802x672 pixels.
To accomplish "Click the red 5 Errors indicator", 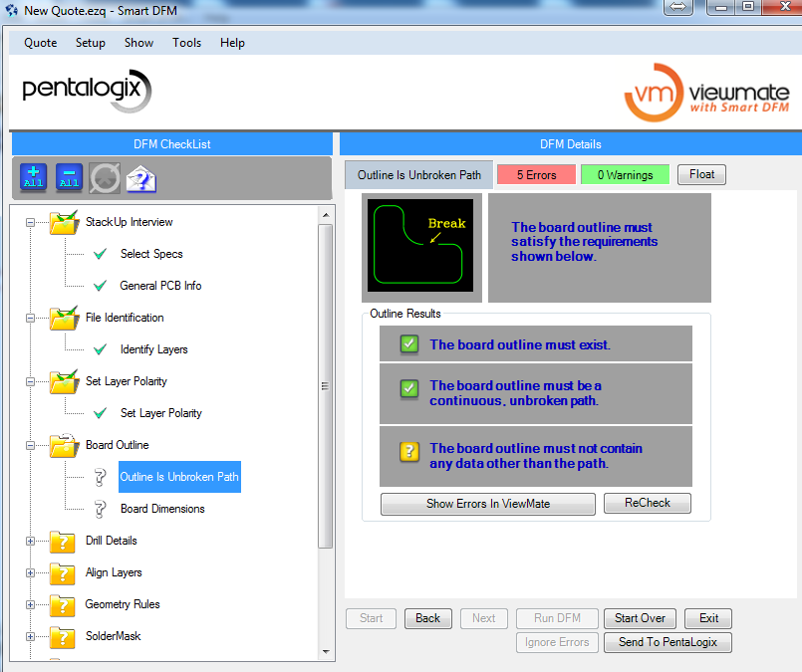I will tap(536, 175).
